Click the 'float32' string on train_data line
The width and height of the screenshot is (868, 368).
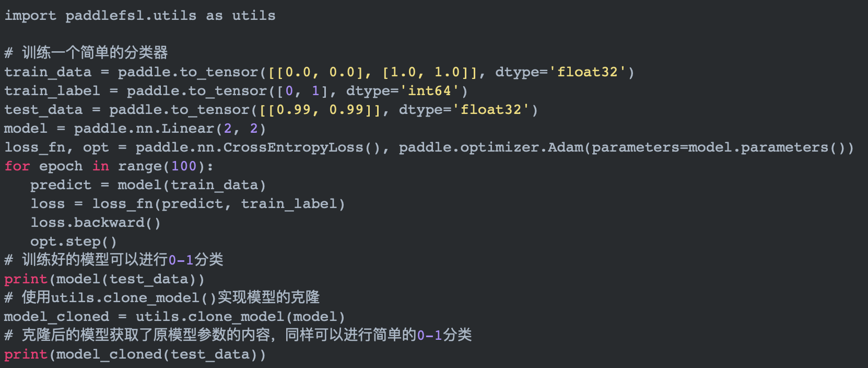(587, 72)
